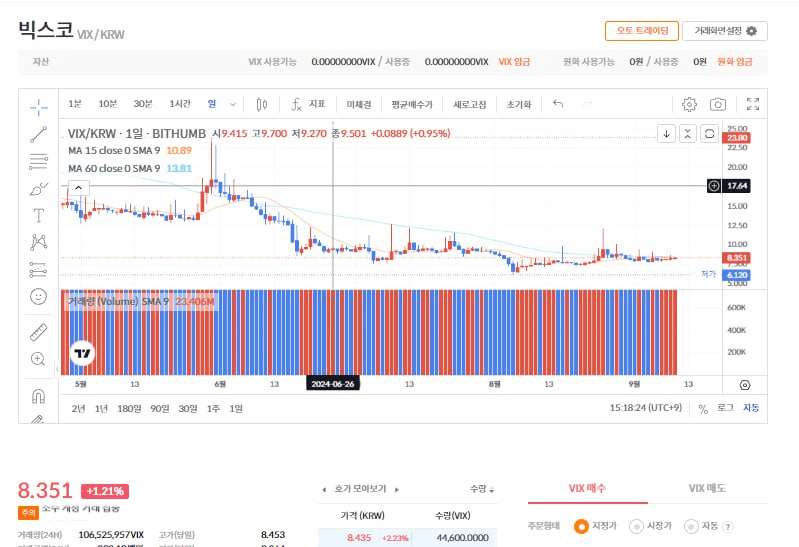Undo the last chart action

coord(558,104)
